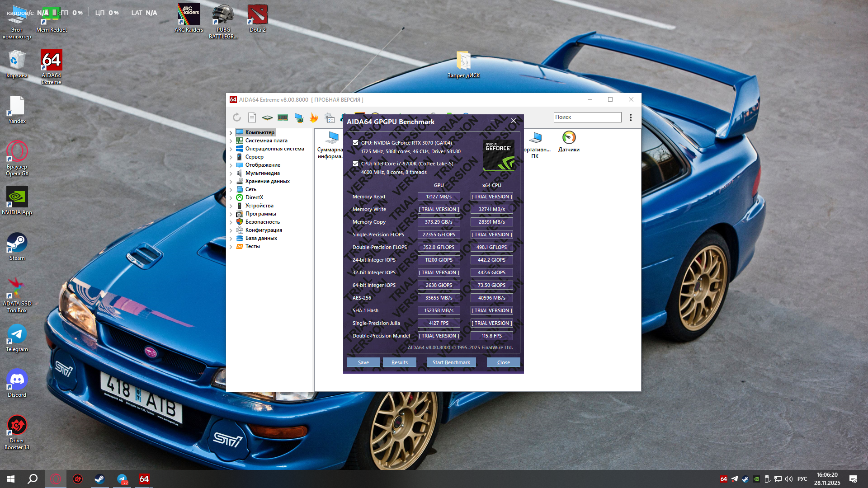Uncheck the GPU GeForce RTX 3070 checkbox
Image resolution: width=868 pixels, height=488 pixels.
click(x=356, y=143)
